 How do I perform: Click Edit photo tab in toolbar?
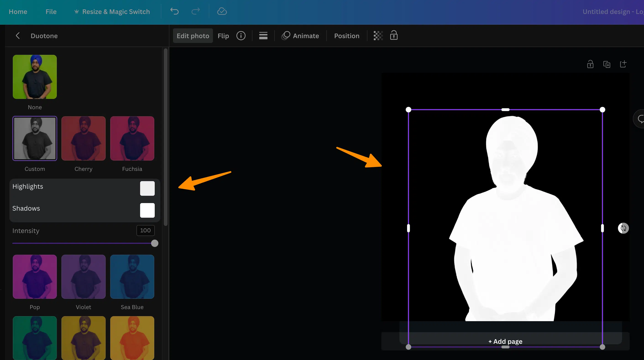point(193,35)
